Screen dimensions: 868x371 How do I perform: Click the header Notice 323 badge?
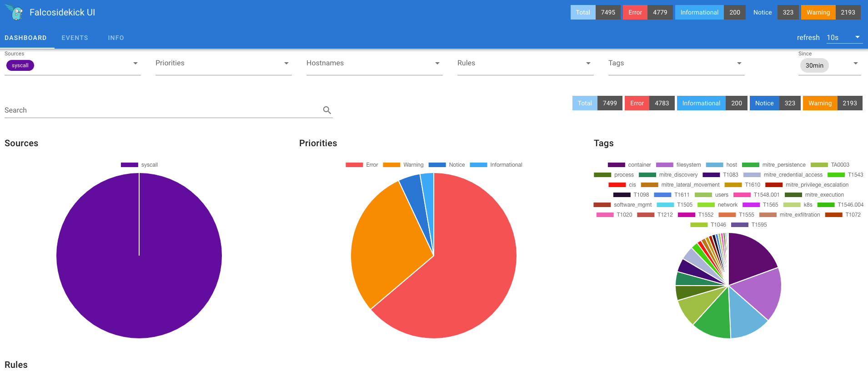coord(773,12)
